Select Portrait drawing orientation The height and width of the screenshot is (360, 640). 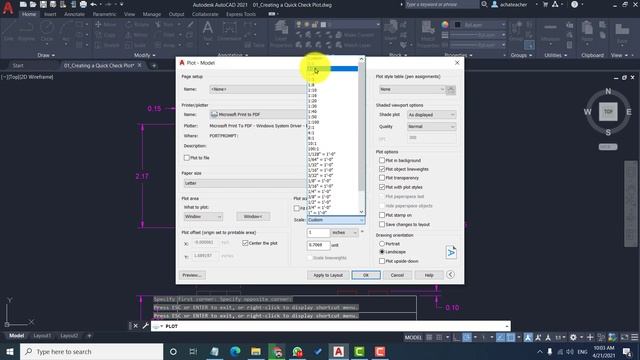pyautogui.click(x=382, y=244)
